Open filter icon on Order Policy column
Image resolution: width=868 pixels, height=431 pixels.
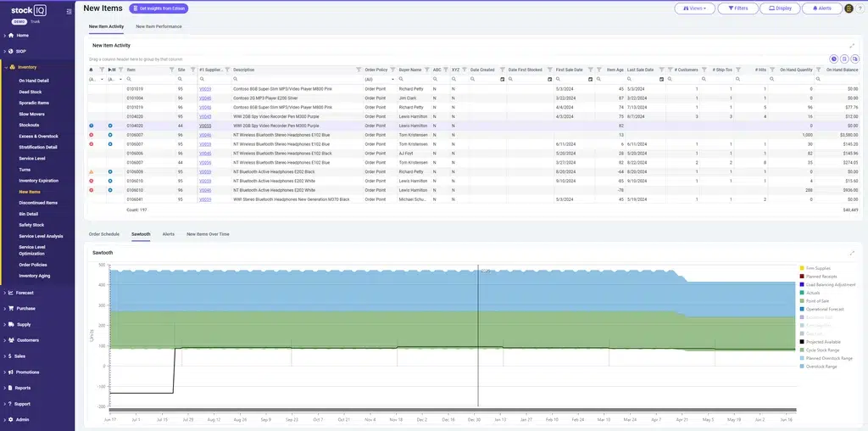pos(392,70)
